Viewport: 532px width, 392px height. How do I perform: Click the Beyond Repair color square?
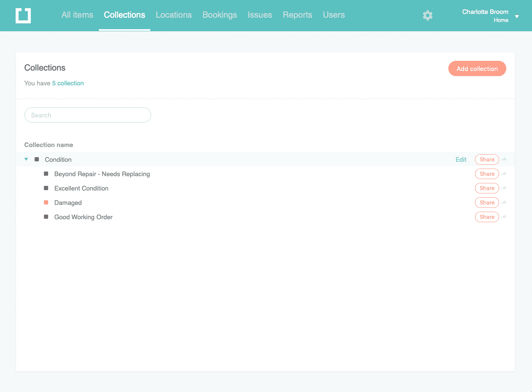pos(46,174)
